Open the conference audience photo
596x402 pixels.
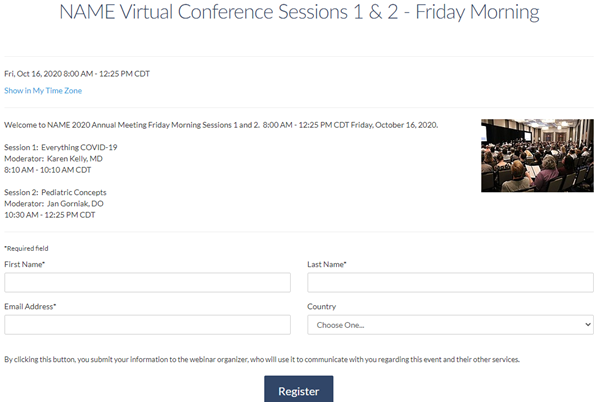[x=537, y=155]
